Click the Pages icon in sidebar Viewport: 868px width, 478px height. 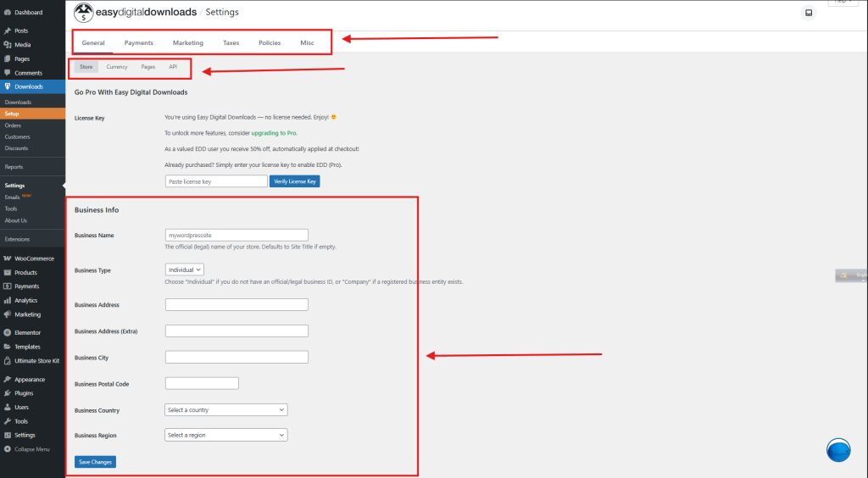pyautogui.click(x=7, y=58)
